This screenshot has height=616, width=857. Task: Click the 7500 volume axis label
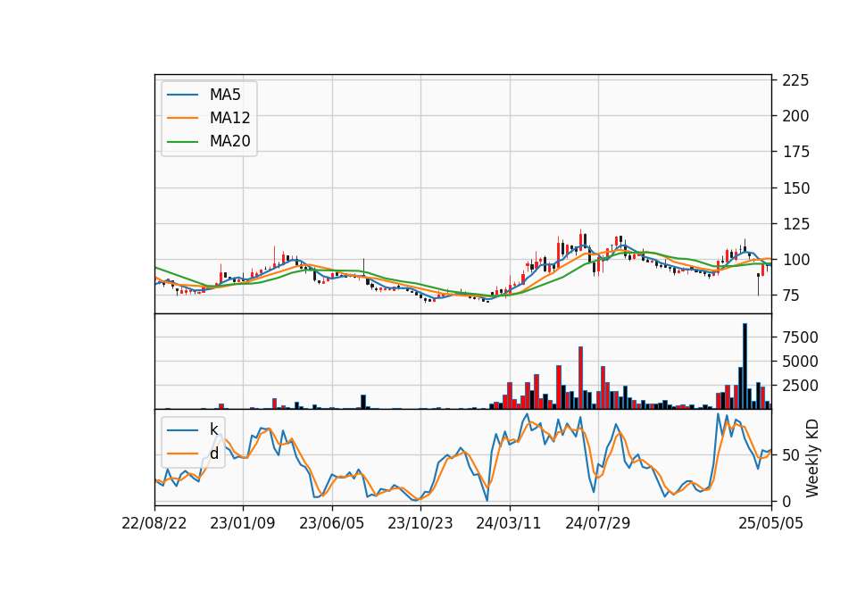click(x=800, y=337)
